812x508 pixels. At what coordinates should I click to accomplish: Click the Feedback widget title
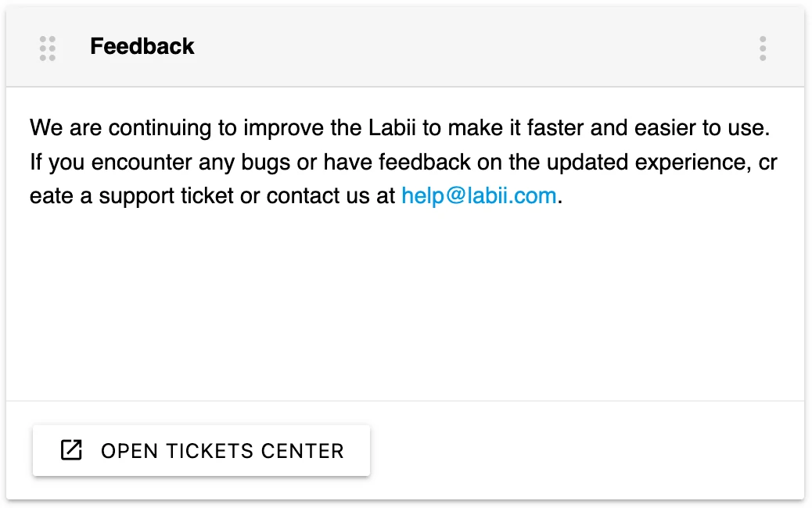142,47
